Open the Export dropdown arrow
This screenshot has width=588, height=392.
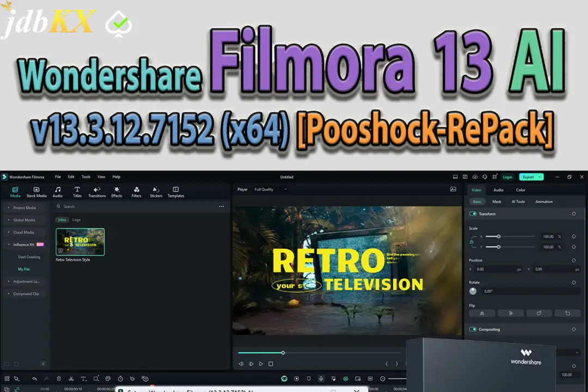pos(540,177)
